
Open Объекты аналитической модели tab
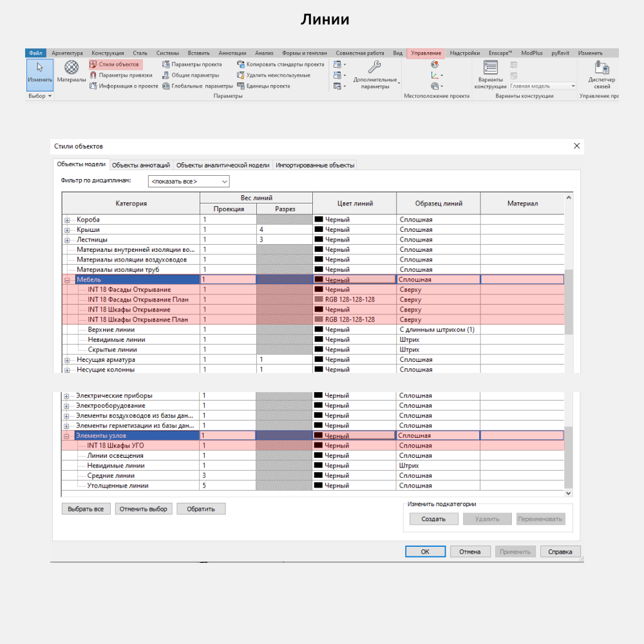coord(223,165)
